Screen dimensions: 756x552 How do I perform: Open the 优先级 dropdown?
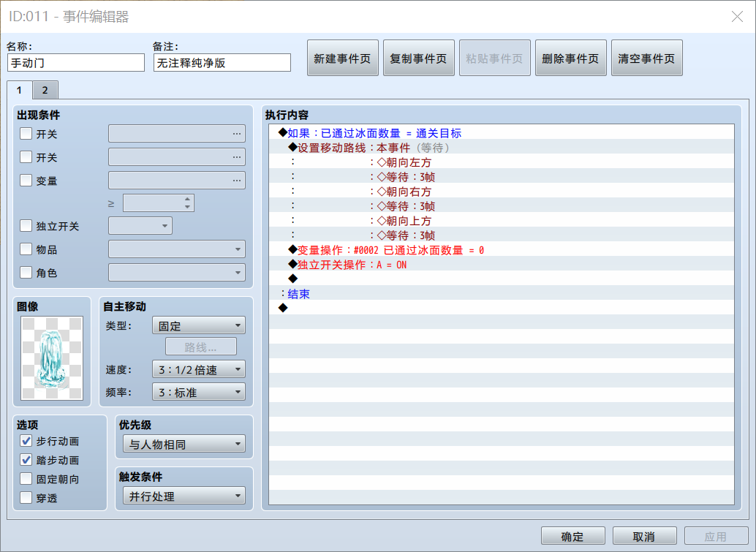(184, 444)
